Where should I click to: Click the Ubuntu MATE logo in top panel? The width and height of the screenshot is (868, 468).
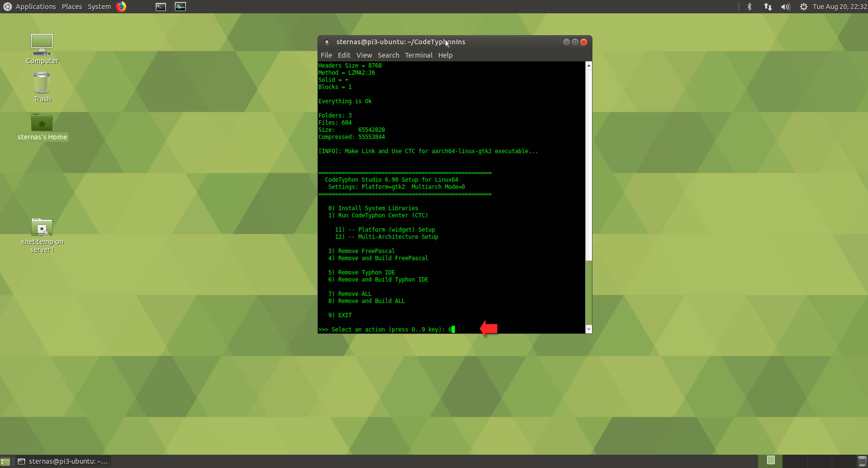point(7,7)
